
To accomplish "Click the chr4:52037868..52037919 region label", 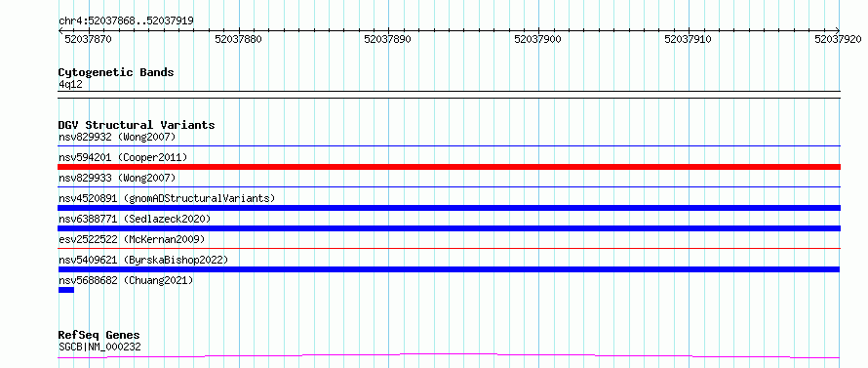I will click(x=126, y=21).
